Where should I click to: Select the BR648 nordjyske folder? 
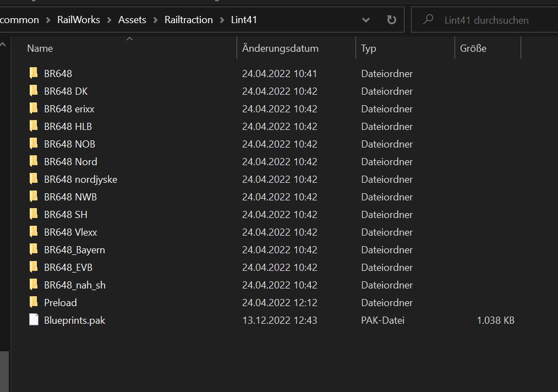click(x=80, y=179)
